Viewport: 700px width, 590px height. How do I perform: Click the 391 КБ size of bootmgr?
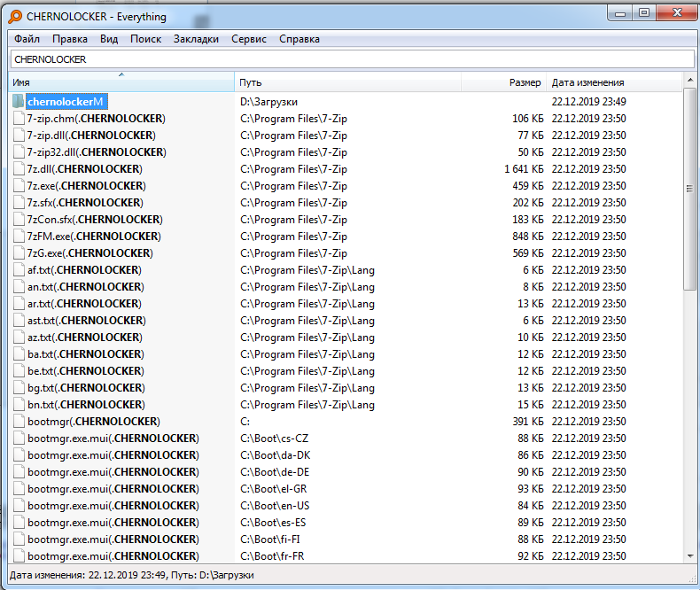pyautogui.click(x=528, y=422)
